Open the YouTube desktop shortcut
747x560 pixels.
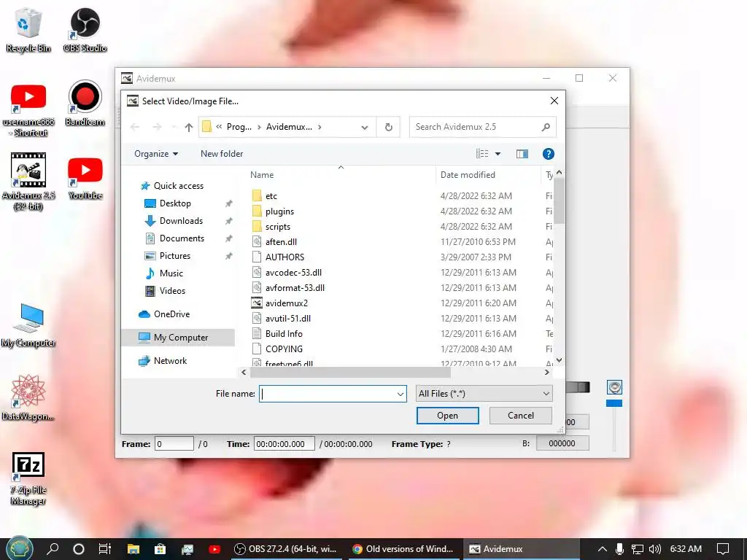click(x=85, y=178)
